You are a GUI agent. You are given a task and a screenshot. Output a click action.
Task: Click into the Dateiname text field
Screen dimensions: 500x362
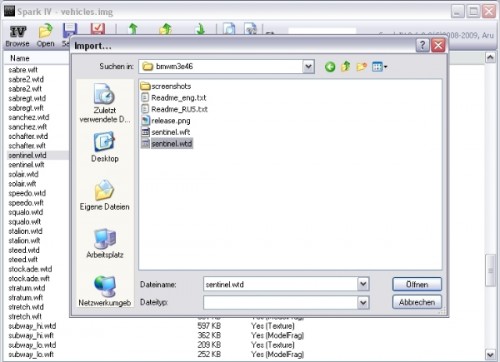[280, 284]
